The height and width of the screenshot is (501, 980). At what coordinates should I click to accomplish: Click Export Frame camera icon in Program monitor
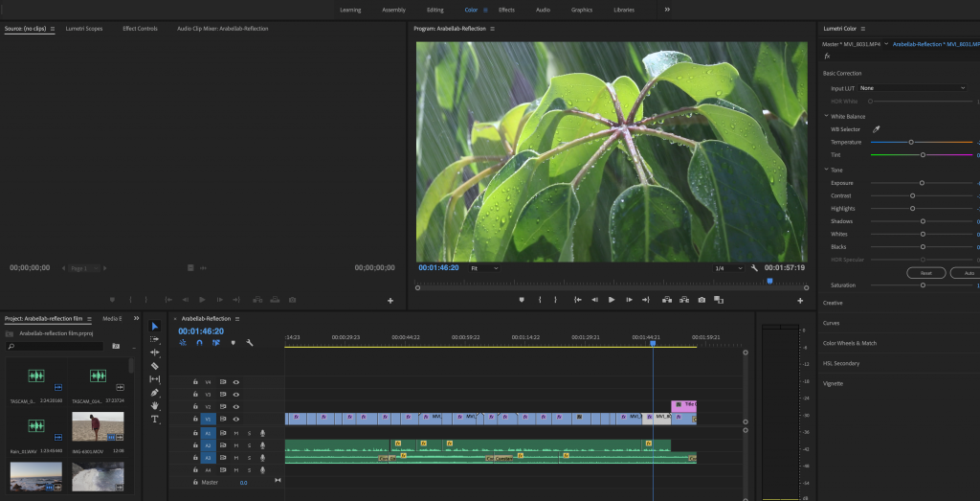702,300
